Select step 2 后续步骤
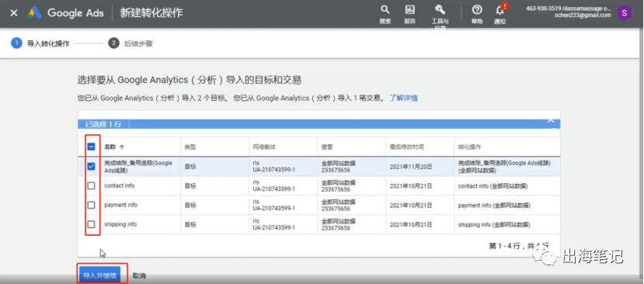This screenshot has height=284, width=644. 131,43
